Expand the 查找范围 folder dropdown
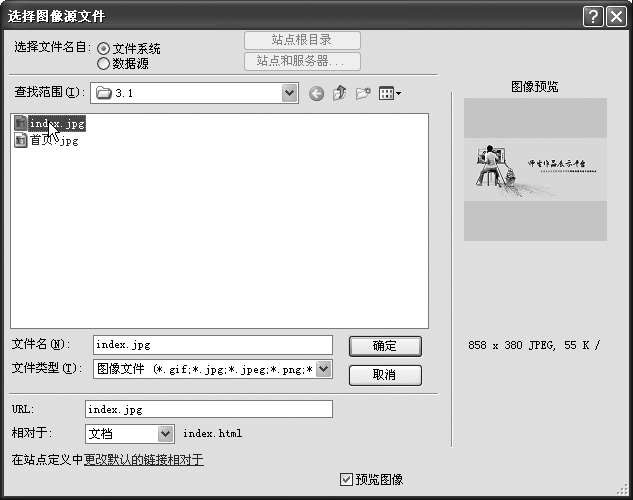The width and height of the screenshot is (633, 500). coord(290,93)
